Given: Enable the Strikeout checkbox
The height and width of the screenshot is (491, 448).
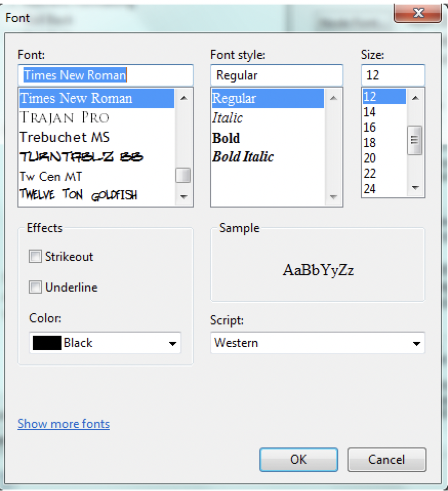Looking at the screenshot, I should [35, 257].
